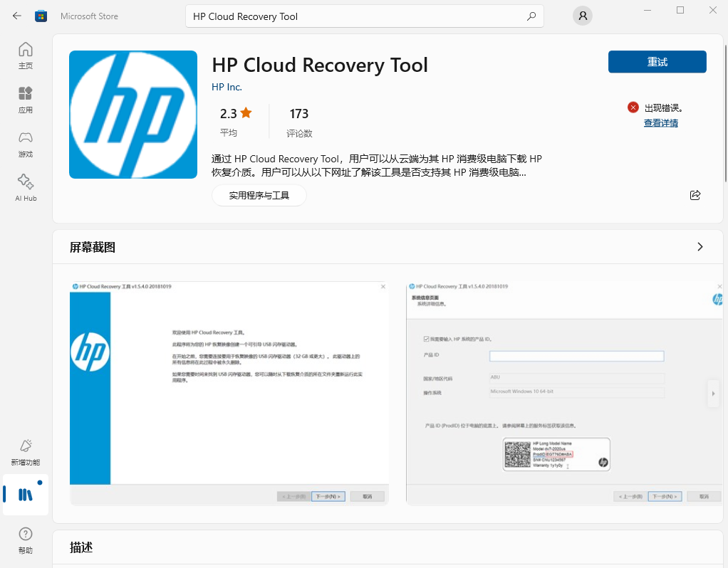Open the Home (主页) sidebar icon
The width and height of the screenshot is (728, 568).
click(25, 56)
